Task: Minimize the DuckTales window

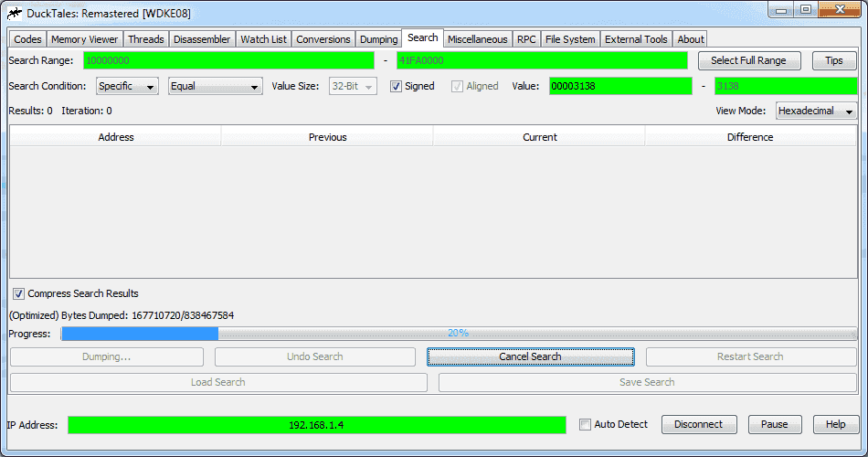Action: pyautogui.click(x=781, y=10)
